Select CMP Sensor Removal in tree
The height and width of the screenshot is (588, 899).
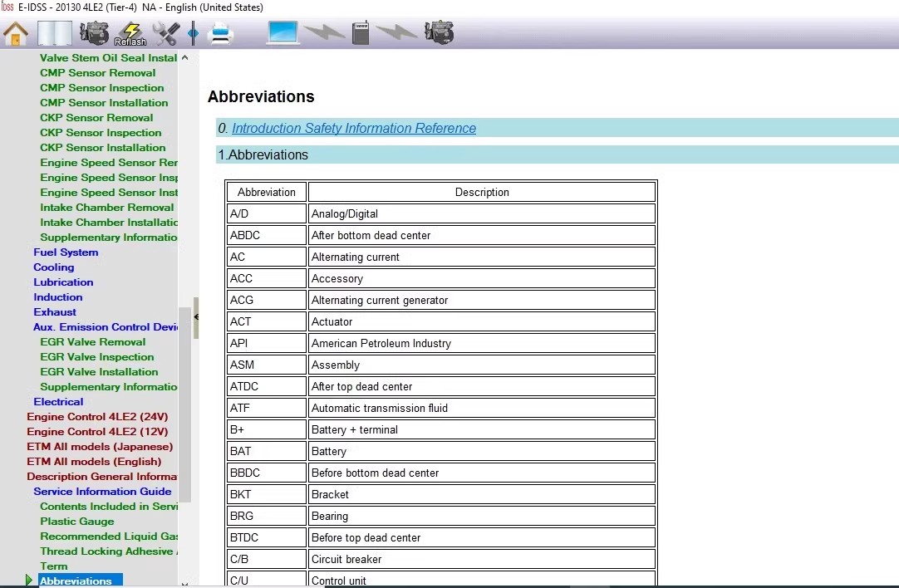point(97,73)
